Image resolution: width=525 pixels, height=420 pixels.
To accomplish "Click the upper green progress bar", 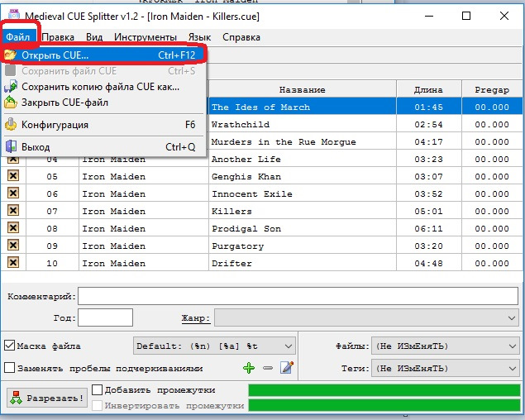I will pos(384,390).
